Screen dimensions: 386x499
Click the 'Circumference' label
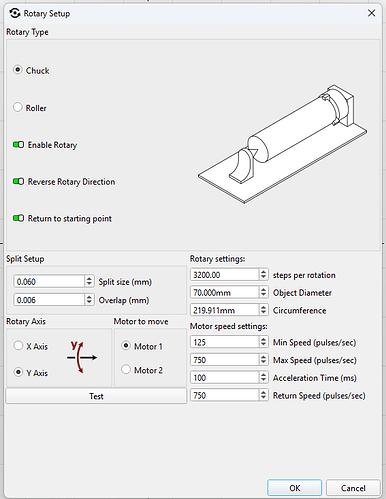point(299,310)
